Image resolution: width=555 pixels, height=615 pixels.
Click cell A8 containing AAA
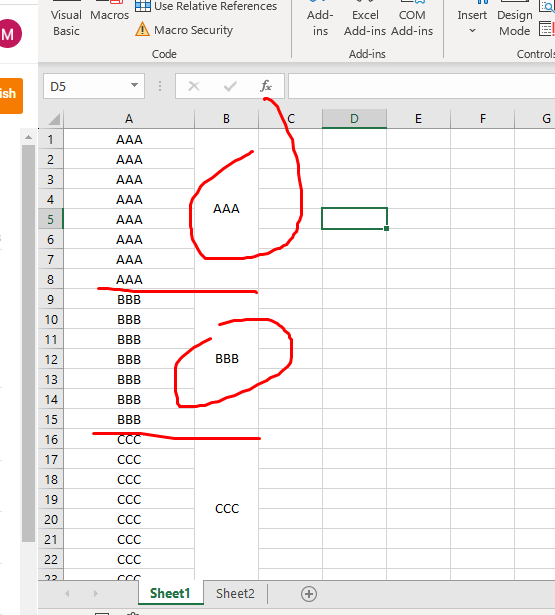129,279
